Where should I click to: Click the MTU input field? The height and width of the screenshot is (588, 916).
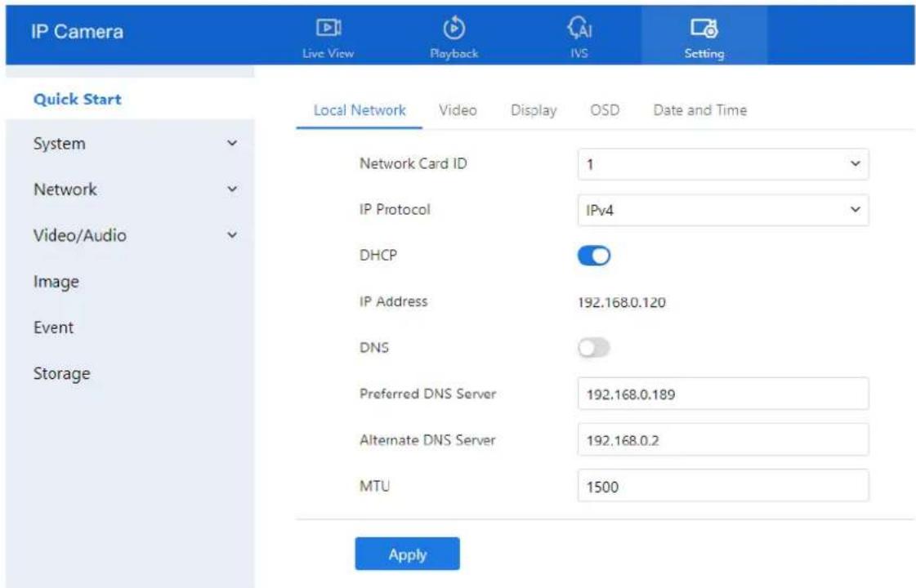click(722, 487)
